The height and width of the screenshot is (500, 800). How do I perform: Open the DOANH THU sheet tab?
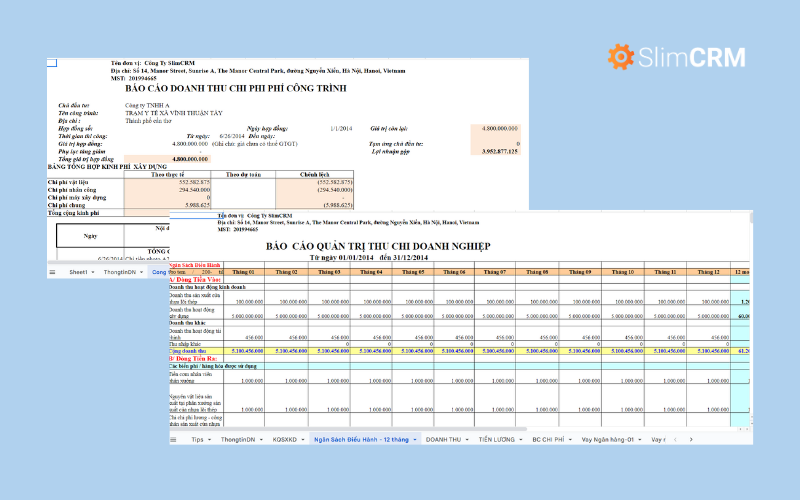443,439
